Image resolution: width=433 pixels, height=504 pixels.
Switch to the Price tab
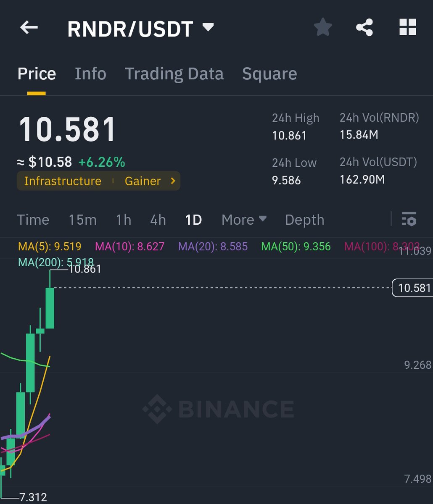pyautogui.click(x=37, y=73)
